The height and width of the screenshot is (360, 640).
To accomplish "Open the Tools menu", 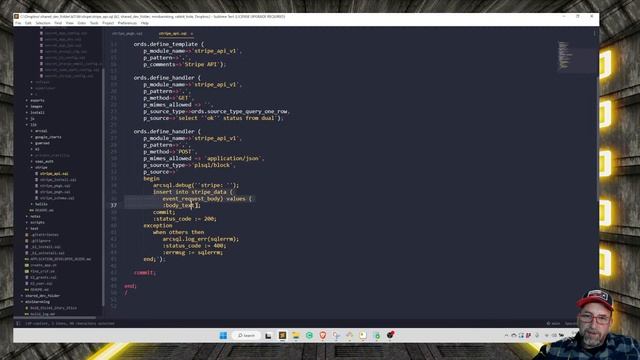I will [94, 23].
